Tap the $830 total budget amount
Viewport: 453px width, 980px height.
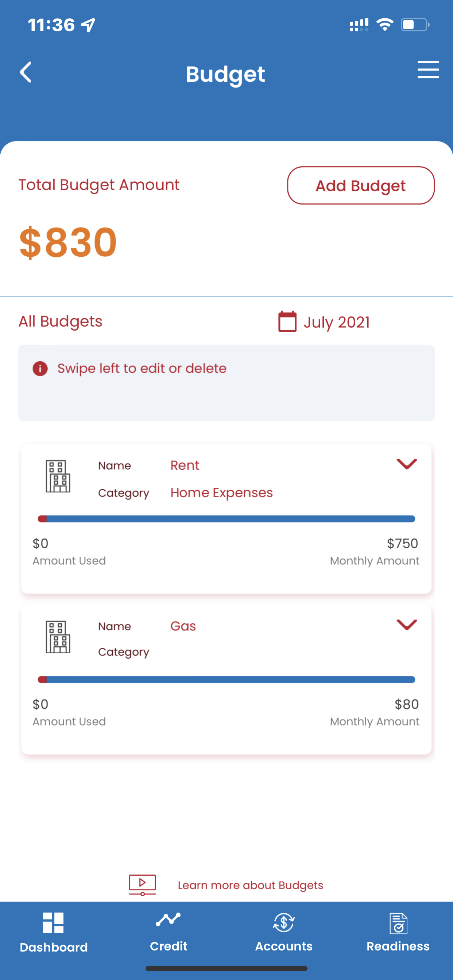point(68,242)
